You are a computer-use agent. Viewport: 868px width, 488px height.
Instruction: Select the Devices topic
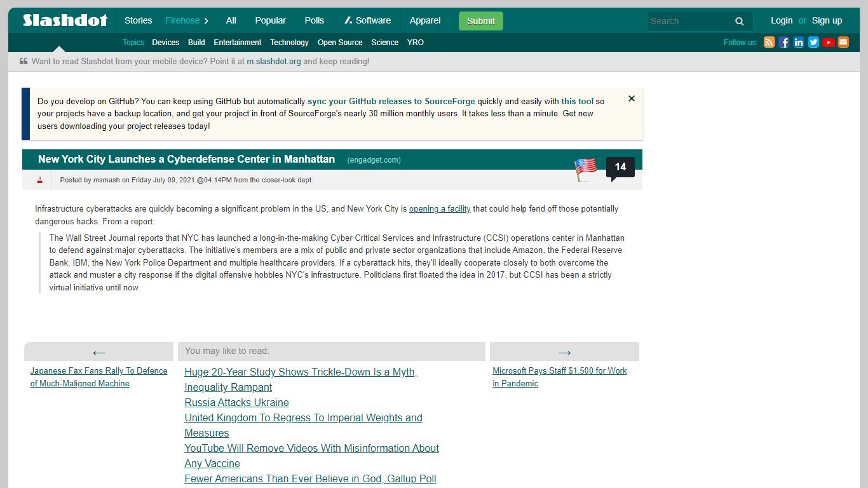(165, 43)
